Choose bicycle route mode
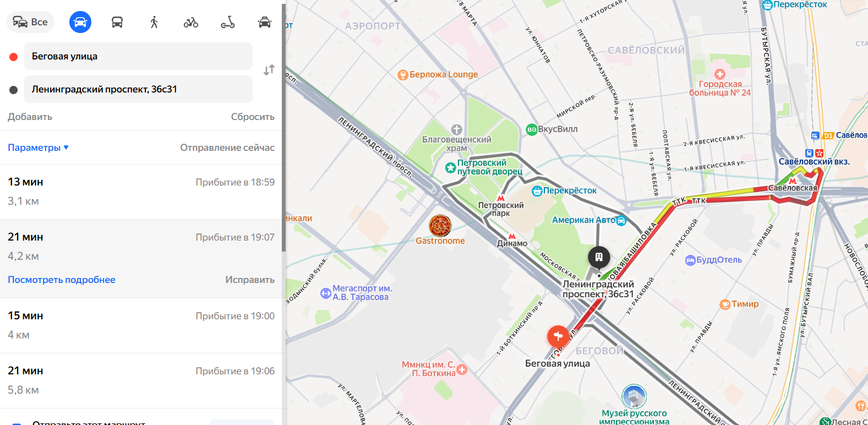This screenshot has height=425, width=868. [191, 22]
